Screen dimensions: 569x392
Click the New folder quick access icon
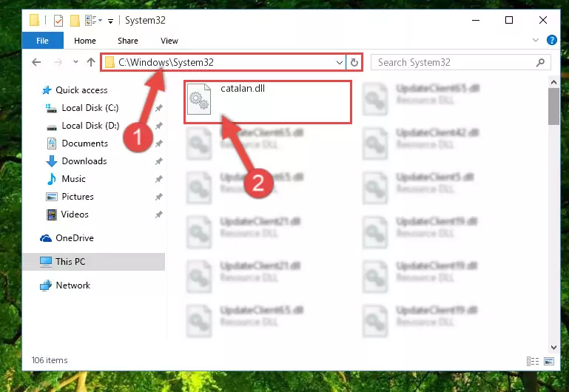coord(75,20)
